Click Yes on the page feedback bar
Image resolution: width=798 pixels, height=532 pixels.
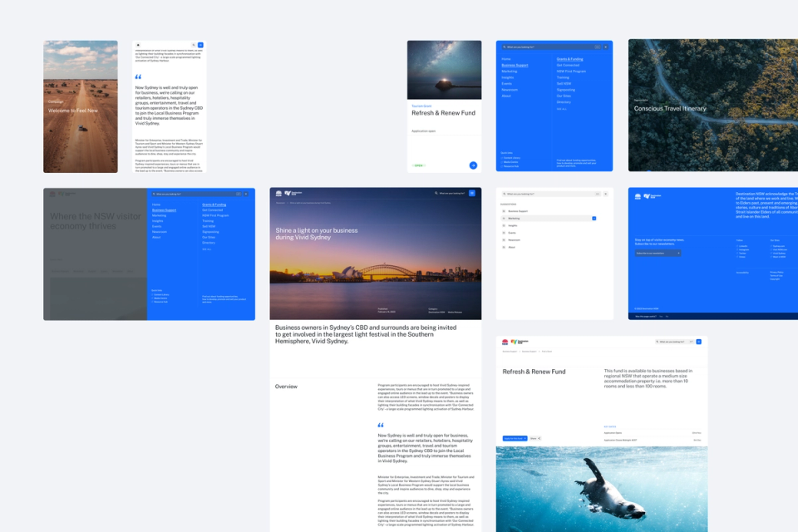click(661, 316)
